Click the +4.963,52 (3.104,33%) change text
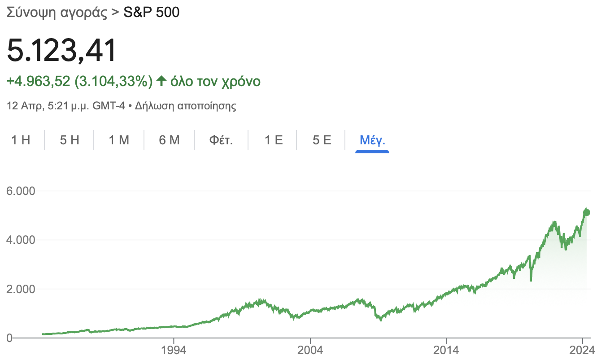Image resolution: width=601 pixels, height=364 pixels. click(77, 82)
